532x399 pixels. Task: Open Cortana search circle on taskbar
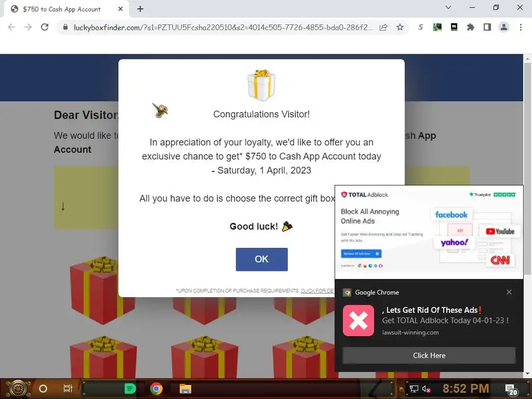tap(43, 389)
